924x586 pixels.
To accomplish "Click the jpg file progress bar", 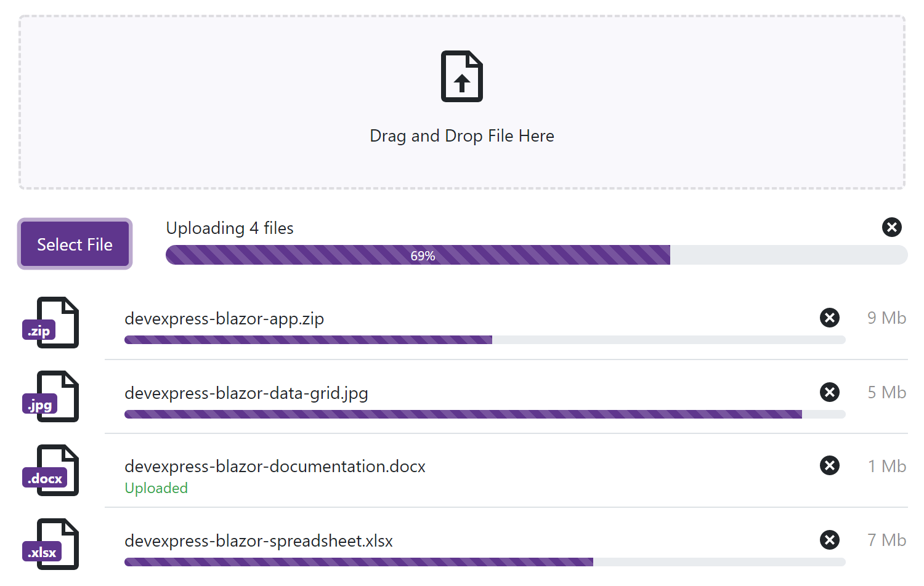I will pyautogui.click(x=484, y=414).
